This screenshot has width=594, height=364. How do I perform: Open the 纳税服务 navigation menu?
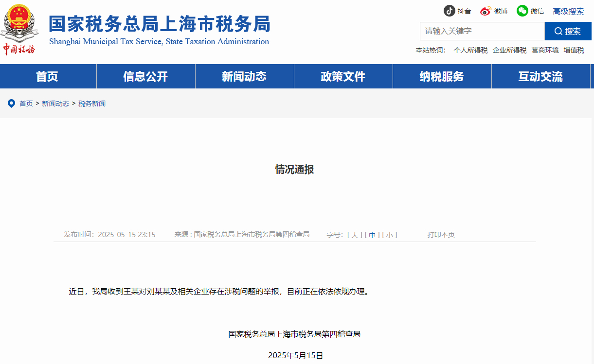point(442,76)
